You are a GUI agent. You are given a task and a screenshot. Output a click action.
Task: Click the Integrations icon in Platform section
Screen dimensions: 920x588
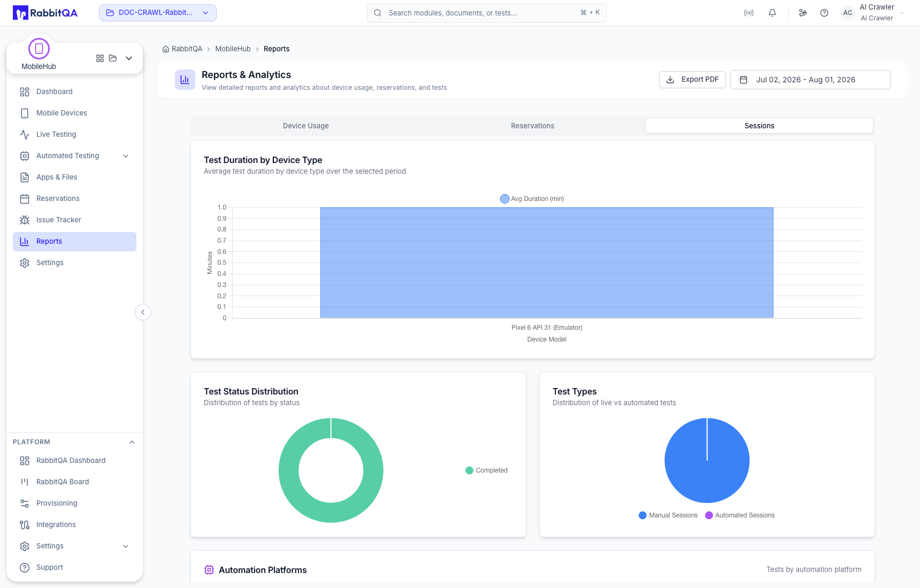point(25,525)
